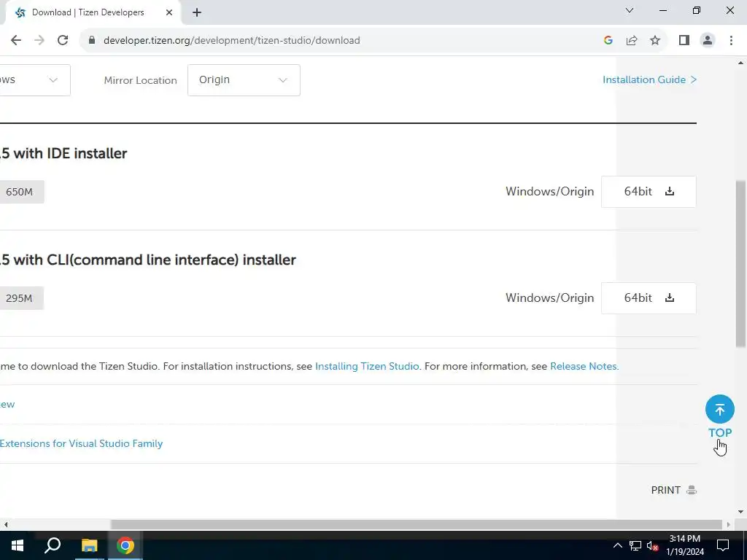Click the 295M size label

[x=21, y=298]
